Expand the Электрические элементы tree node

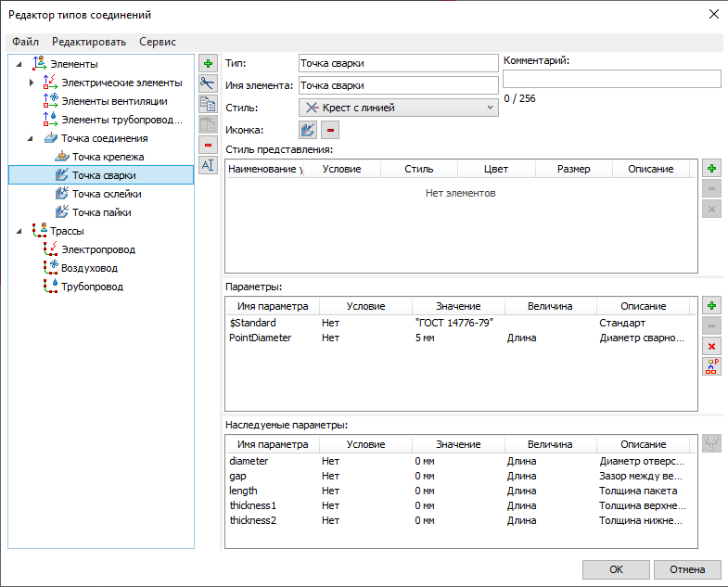32,83
